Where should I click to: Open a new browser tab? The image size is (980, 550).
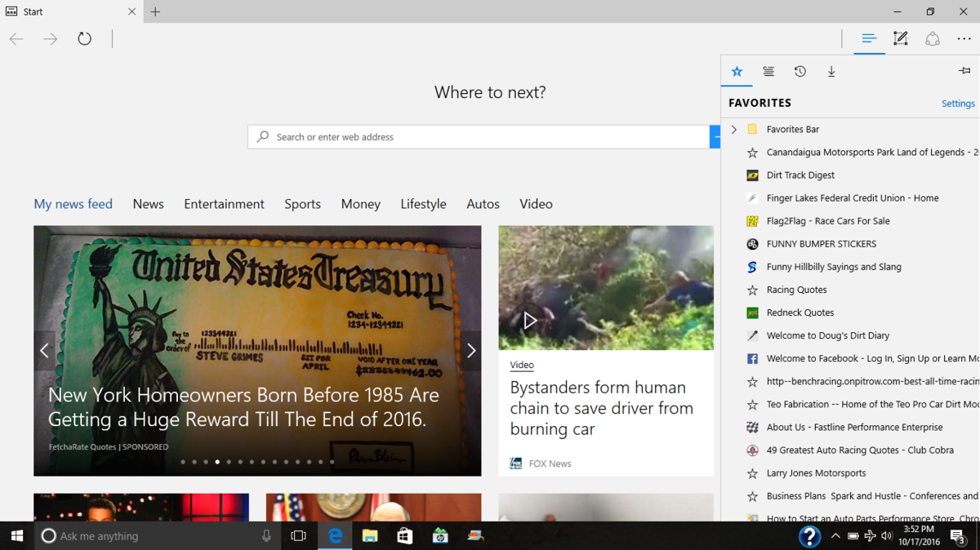155,11
